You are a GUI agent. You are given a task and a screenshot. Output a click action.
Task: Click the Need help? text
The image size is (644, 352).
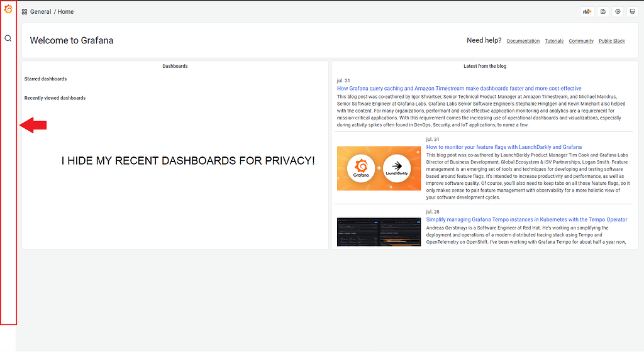[x=484, y=40]
